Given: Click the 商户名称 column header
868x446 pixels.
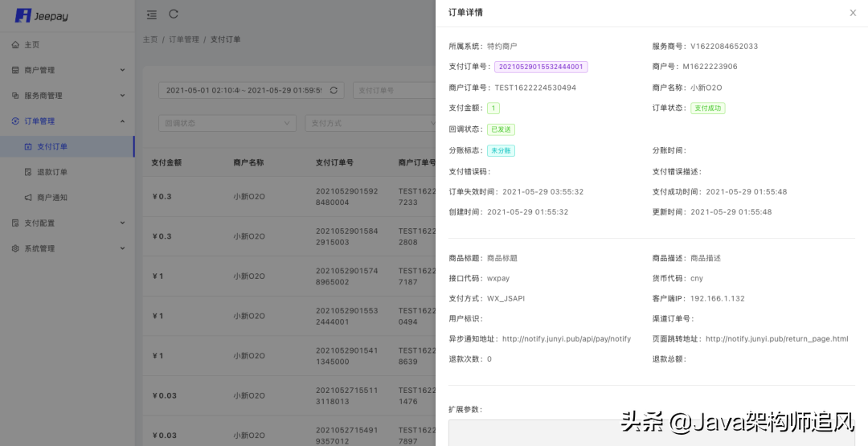Looking at the screenshot, I should (248, 162).
